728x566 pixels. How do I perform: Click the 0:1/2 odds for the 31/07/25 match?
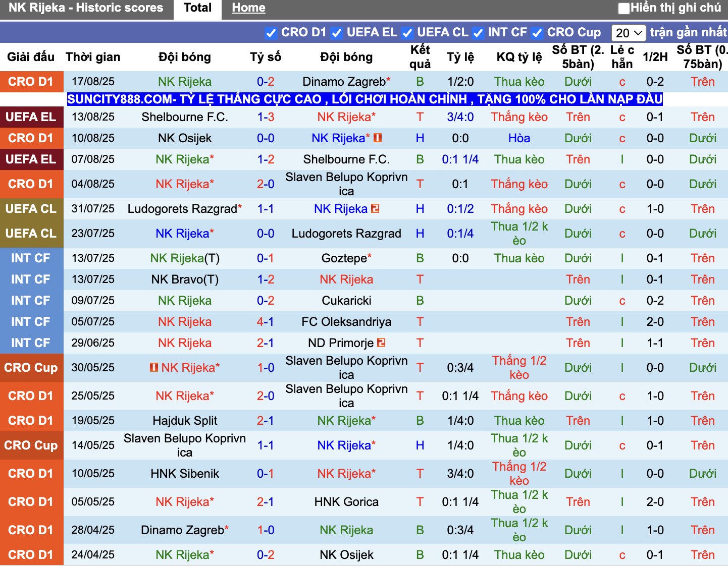click(460, 209)
